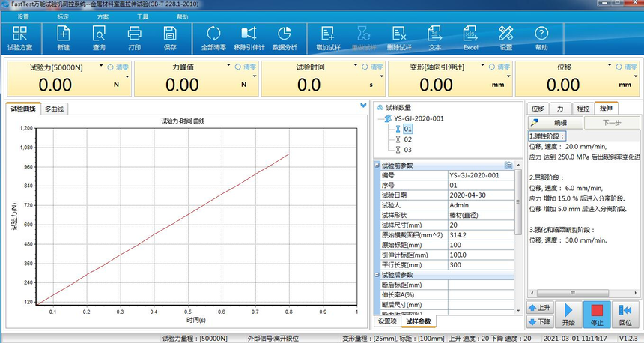
Task: Zero the 变形 reading with 清零
Action: click(499, 67)
